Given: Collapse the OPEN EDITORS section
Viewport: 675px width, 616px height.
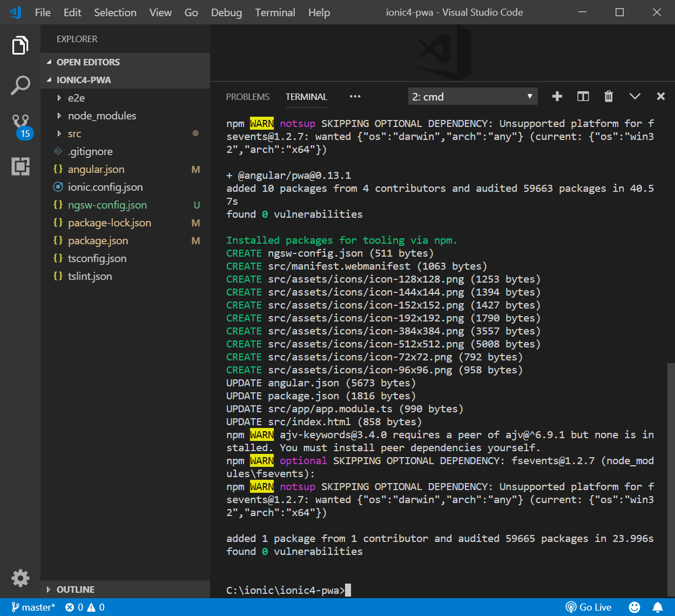Looking at the screenshot, I should click(125, 62).
